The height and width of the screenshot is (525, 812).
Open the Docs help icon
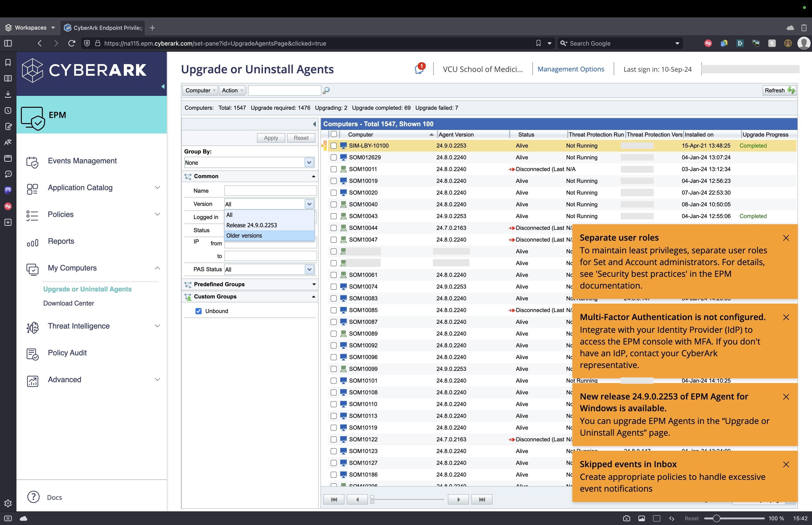pos(33,497)
